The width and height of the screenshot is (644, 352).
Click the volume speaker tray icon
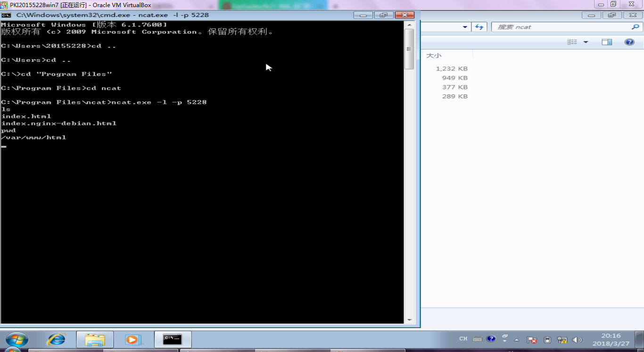[577, 340]
